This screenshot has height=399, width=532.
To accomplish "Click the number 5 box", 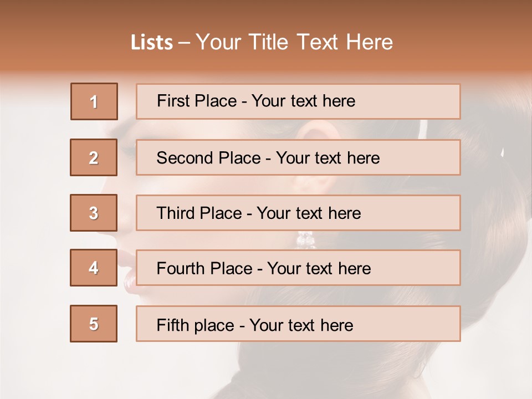I will 94,324.
